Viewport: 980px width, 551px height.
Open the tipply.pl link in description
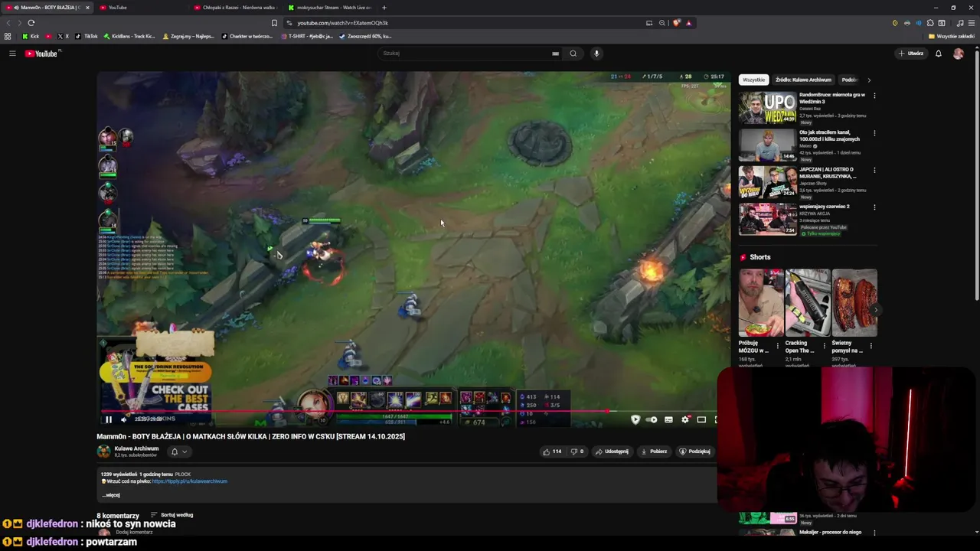coord(189,481)
